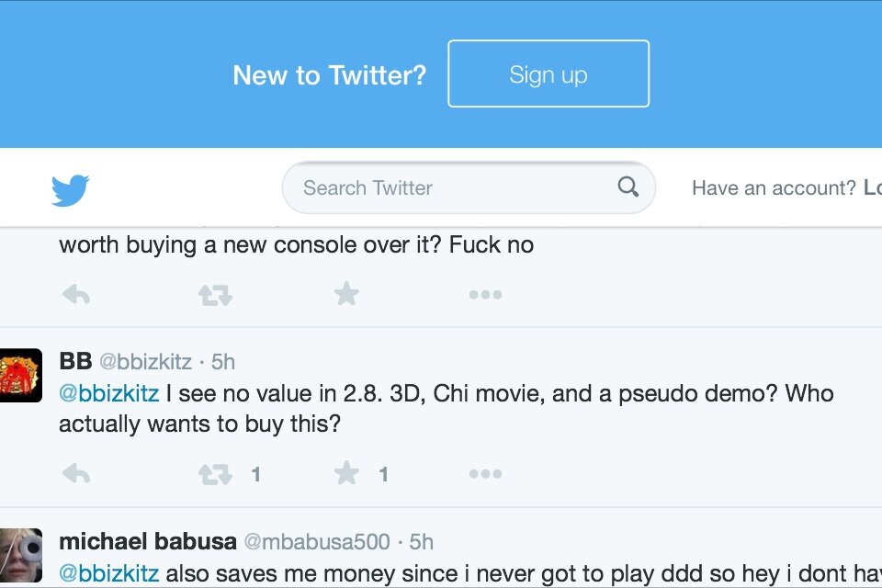This screenshot has height=588, width=882.
Task: Favorite the "worth buying a new console" tweet
Action: [x=346, y=295]
